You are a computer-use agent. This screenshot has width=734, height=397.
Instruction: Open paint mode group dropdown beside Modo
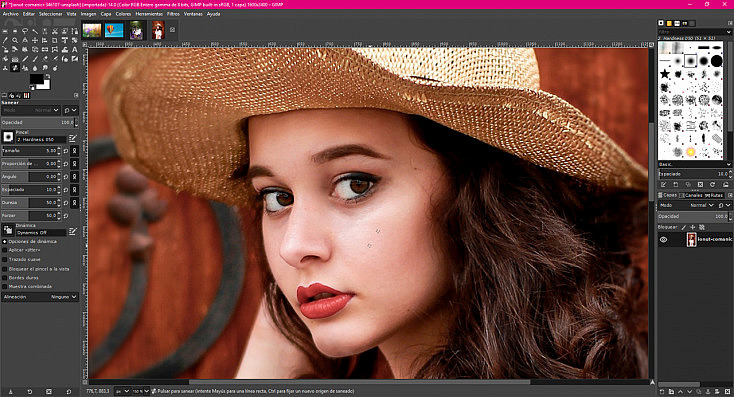[x=70, y=110]
